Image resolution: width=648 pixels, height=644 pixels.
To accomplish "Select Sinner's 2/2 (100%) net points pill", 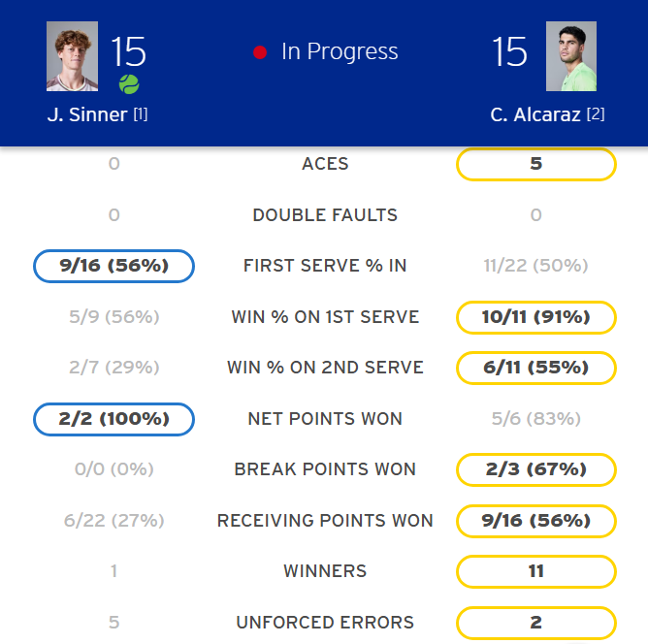I will click(113, 419).
